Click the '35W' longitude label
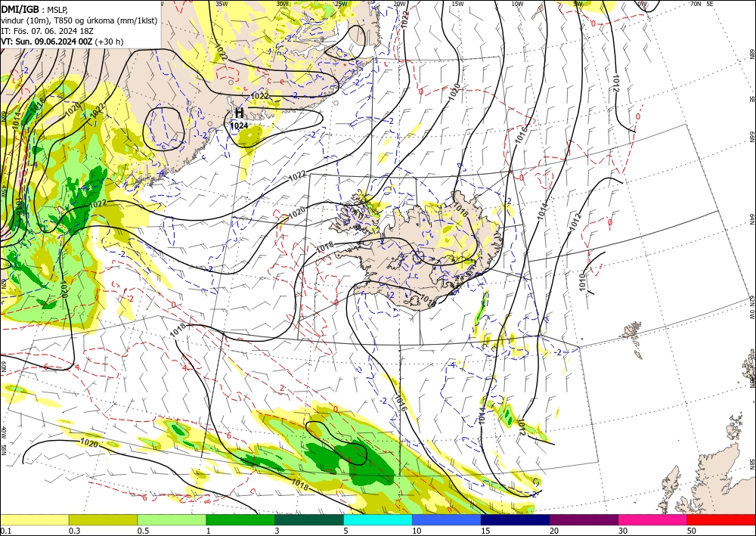 click(222, 4)
